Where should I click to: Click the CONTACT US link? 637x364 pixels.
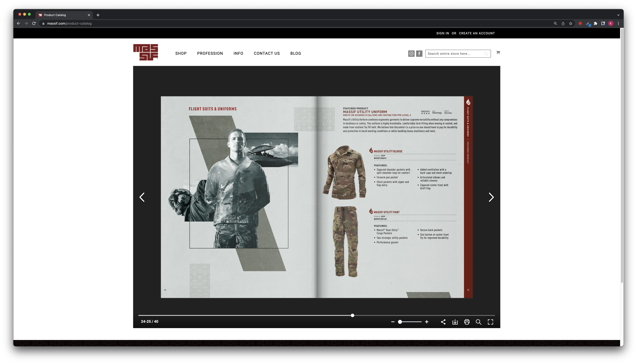click(x=267, y=53)
